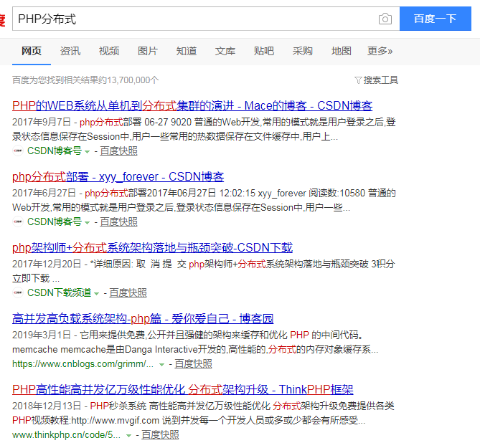Click the https://www.cnblogs.com/grimm/... URL

click(x=83, y=363)
